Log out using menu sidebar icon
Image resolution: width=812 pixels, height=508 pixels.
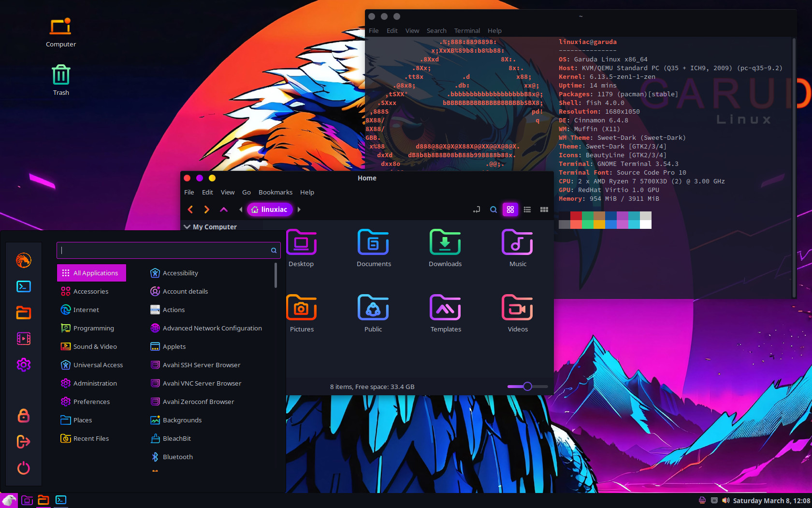tap(24, 442)
